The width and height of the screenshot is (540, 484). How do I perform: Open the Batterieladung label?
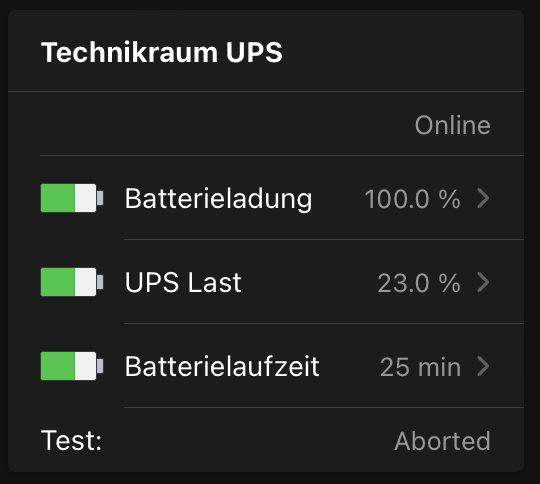pos(218,199)
